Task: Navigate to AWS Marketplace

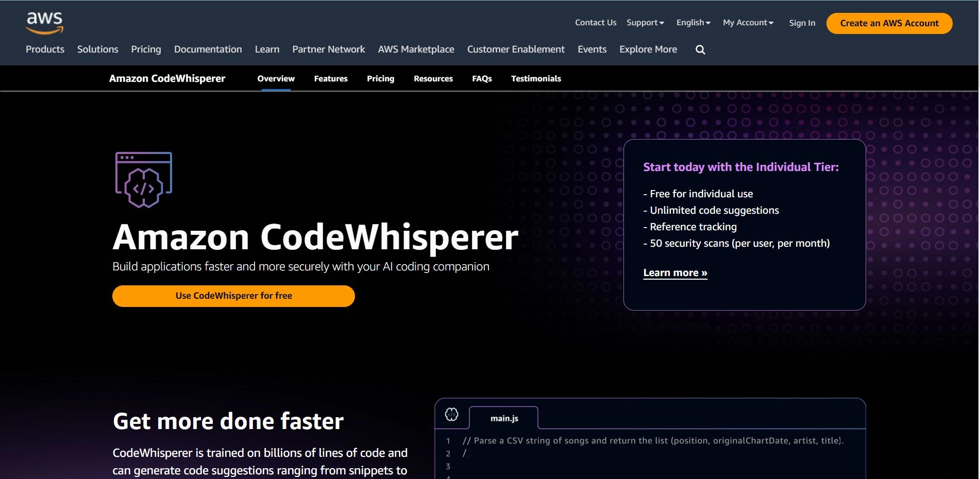Action: (x=416, y=49)
